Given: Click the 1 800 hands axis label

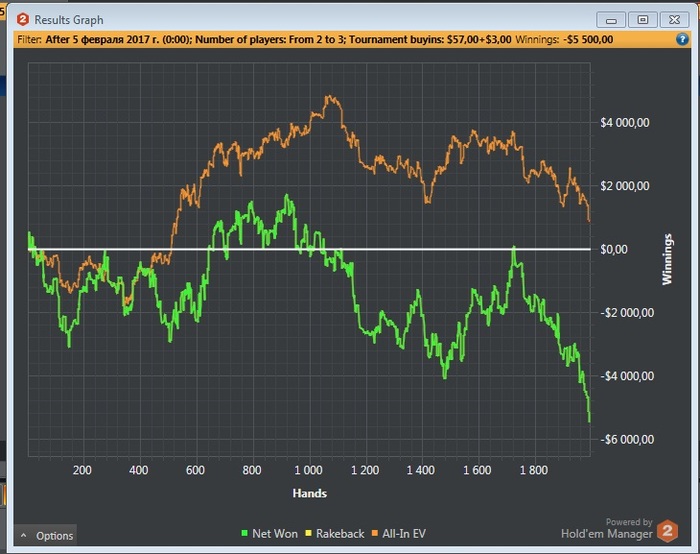Looking at the screenshot, I should coord(533,470).
